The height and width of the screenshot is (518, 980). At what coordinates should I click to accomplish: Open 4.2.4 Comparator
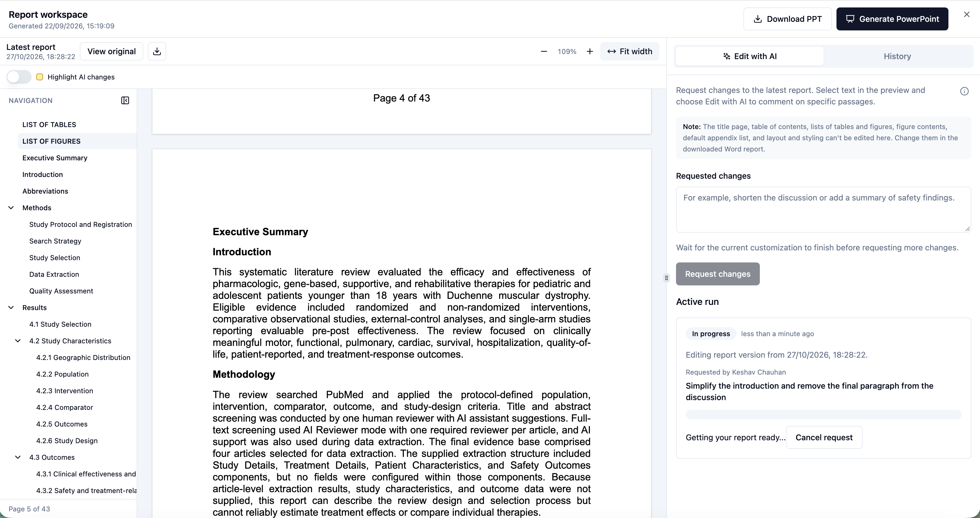[x=65, y=407]
